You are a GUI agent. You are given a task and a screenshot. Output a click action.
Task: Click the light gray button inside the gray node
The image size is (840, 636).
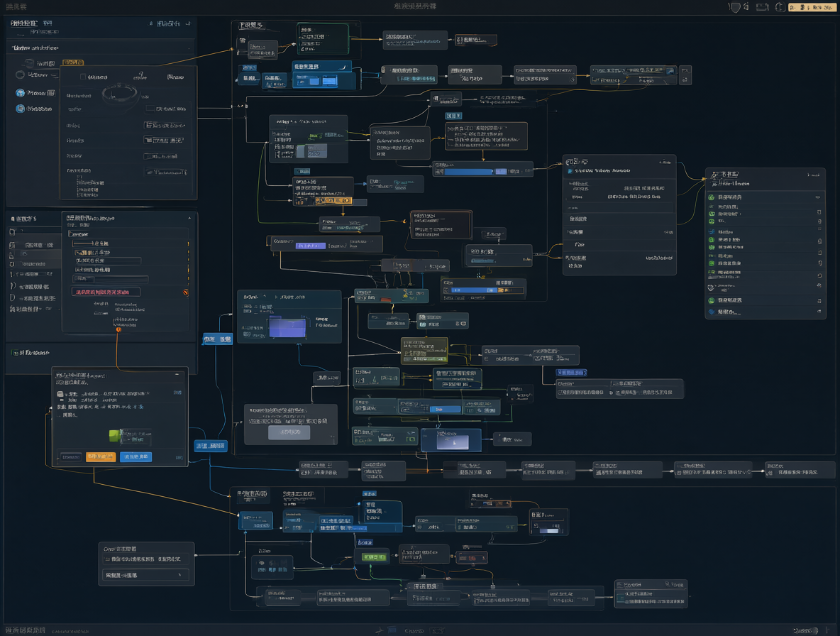pos(289,432)
